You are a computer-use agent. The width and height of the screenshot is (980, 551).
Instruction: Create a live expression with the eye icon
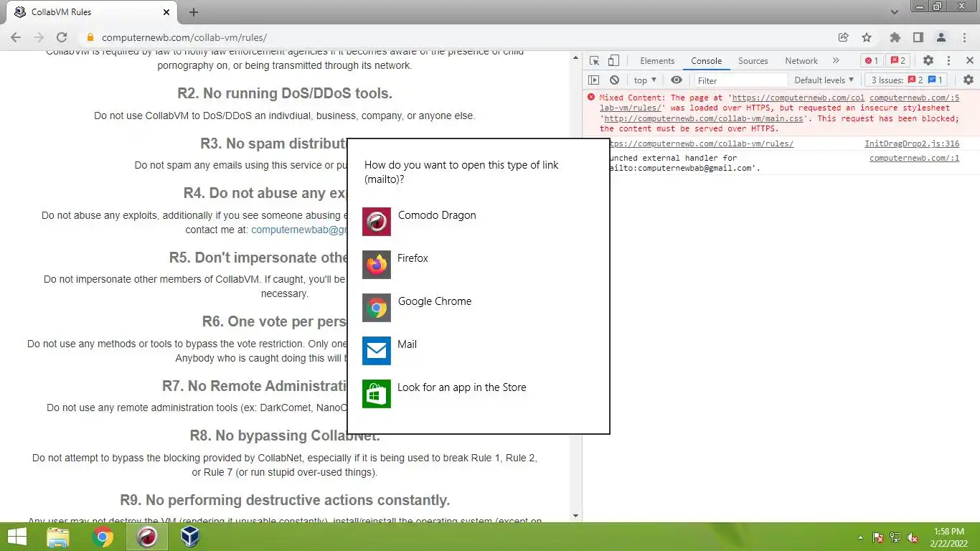pyautogui.click(x=677, y=80)
